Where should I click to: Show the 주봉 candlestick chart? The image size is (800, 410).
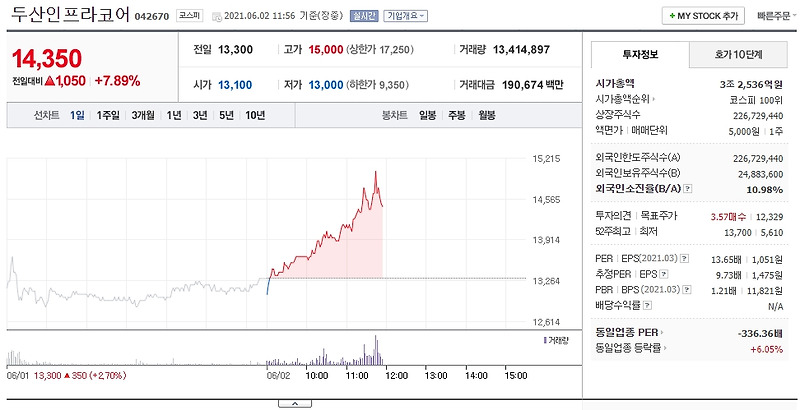pyautogui.click(x=457, y=115)
